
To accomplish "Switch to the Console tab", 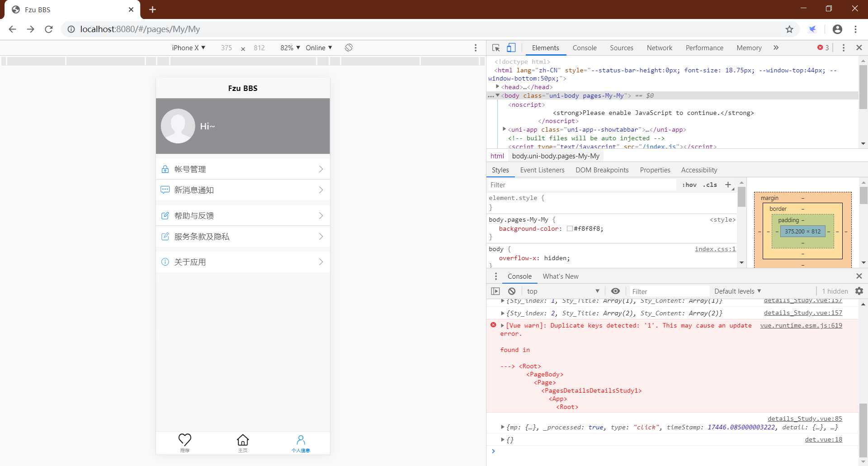I will (585, 48).
